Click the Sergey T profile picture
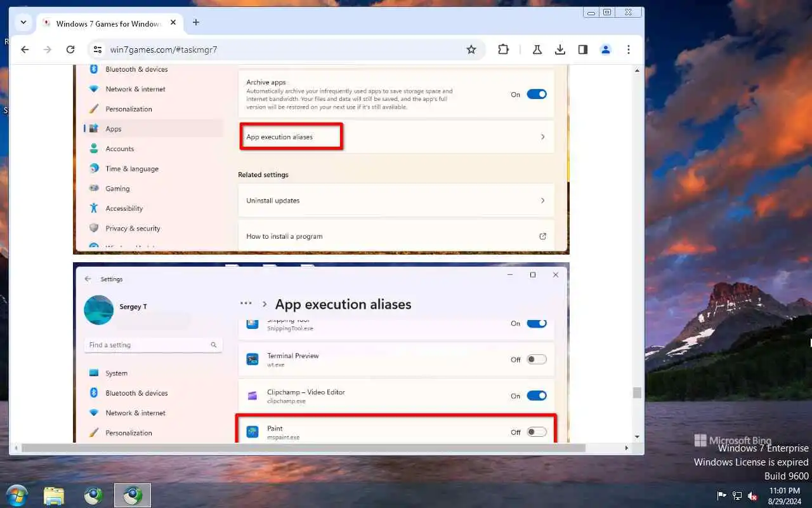 point(98,310)
